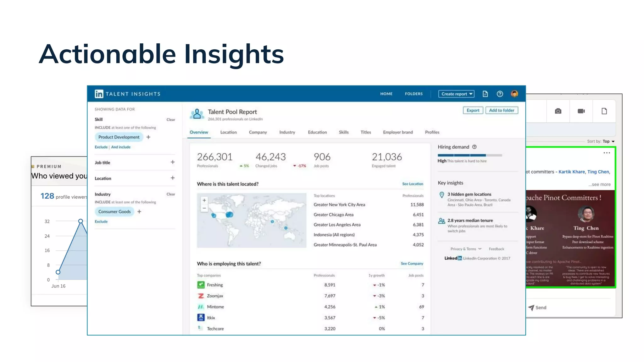The height and width of the screenshot is (362, 644).
Task: Switch to the Employer brand tab
Action: (398, 132)
